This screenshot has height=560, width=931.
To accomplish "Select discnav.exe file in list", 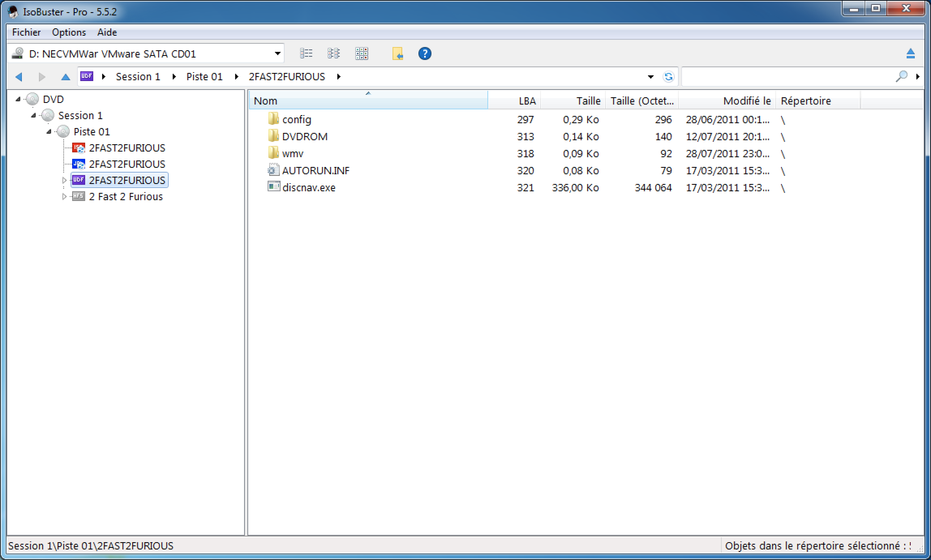I will [309, 188].
